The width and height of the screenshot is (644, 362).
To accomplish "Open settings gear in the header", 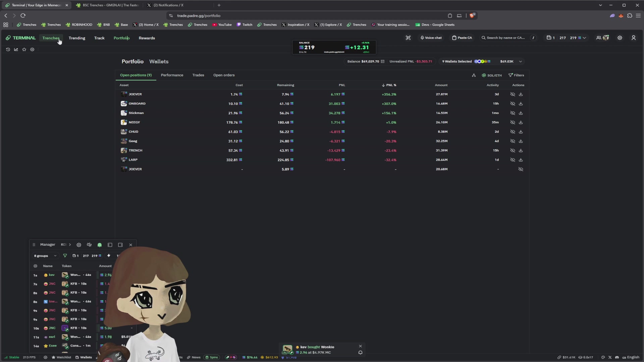I will (x=620, y=38).
